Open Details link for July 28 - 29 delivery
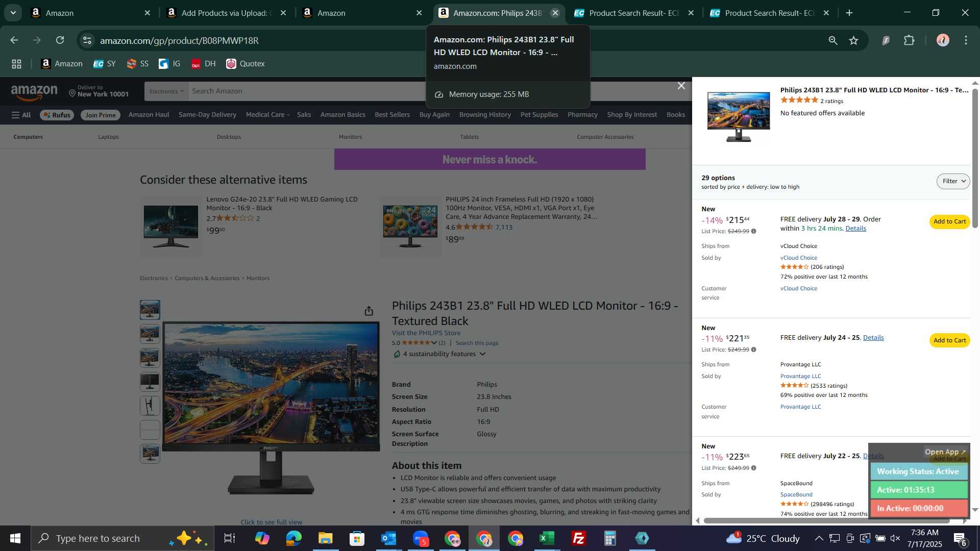The height and width of the screenshot is (551, 980). (855, 229)
